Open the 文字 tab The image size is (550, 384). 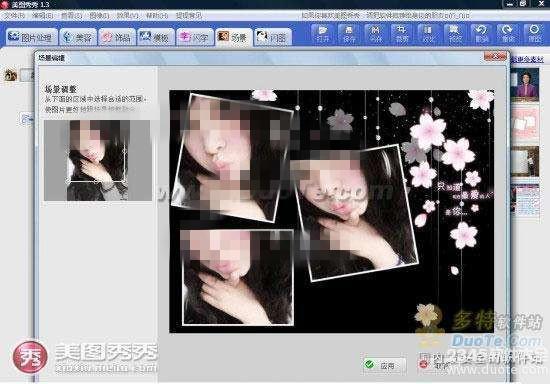point(195,37)
